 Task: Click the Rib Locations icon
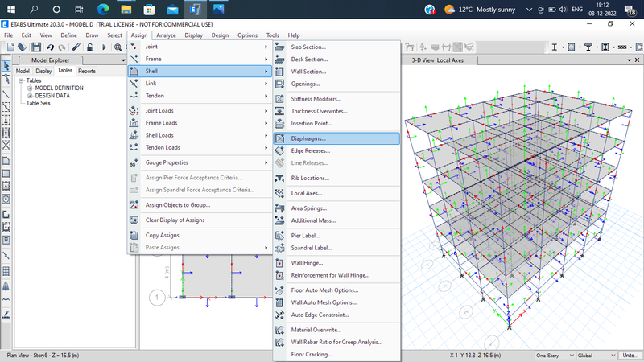click(x=279, y=179)
